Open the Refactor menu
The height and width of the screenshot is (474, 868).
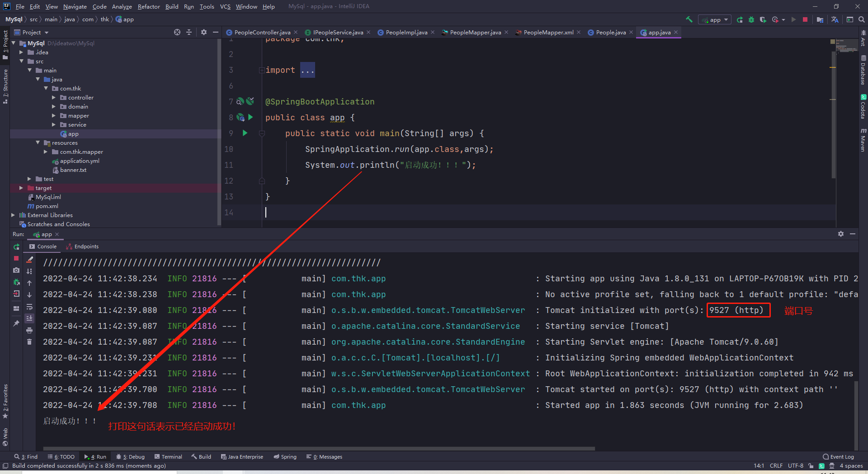[149, 6]
